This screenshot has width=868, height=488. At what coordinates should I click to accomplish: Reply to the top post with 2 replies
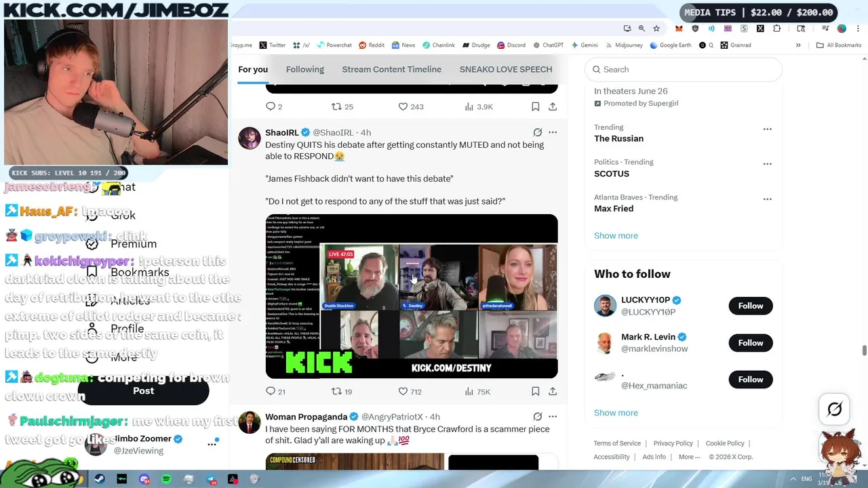(x=274, y=106)
